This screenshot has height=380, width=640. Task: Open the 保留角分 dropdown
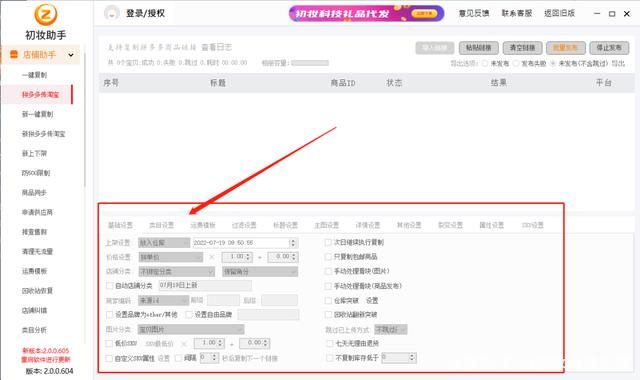[x=260, y=271]
